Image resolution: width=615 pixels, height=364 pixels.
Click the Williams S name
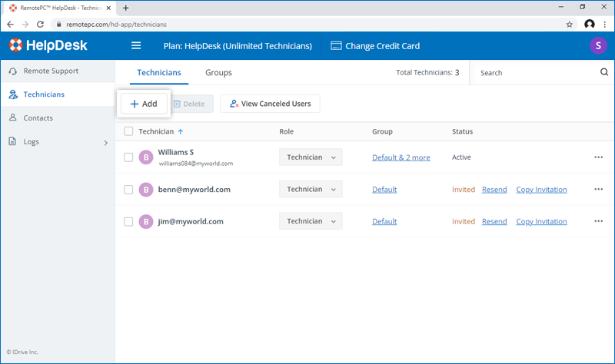point(176,152)
